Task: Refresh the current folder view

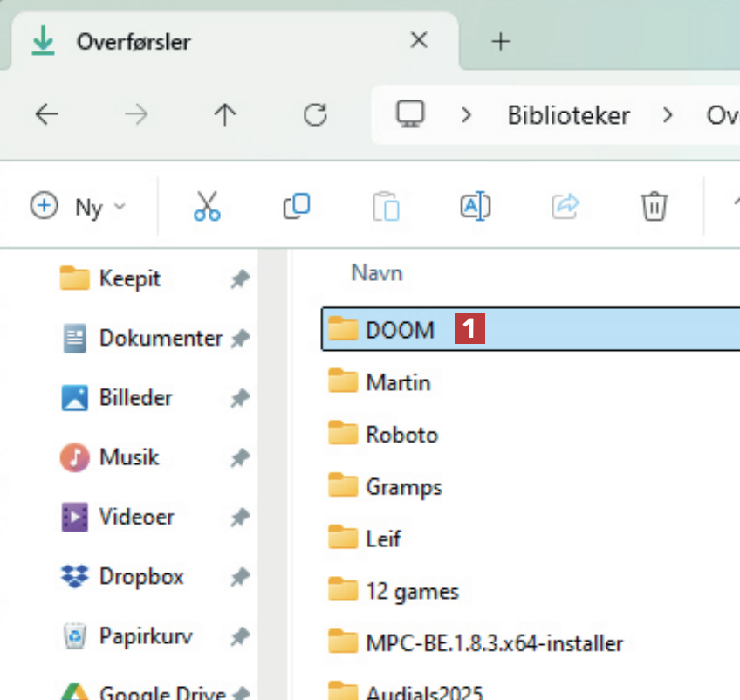Action: click(x=314, y=114)
